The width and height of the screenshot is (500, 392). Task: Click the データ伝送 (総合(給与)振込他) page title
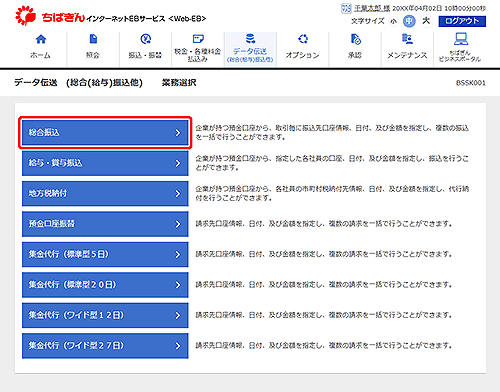click(78, 83)
